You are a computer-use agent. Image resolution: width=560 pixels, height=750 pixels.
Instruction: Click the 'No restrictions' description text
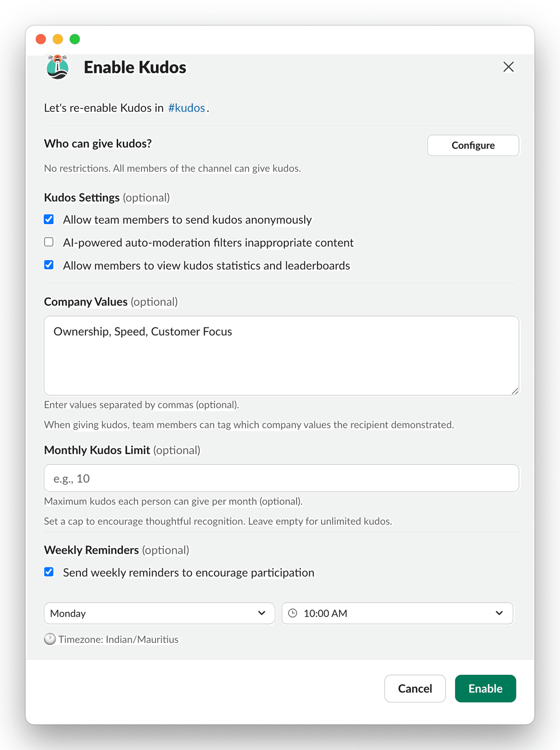[x=173, y=168]
